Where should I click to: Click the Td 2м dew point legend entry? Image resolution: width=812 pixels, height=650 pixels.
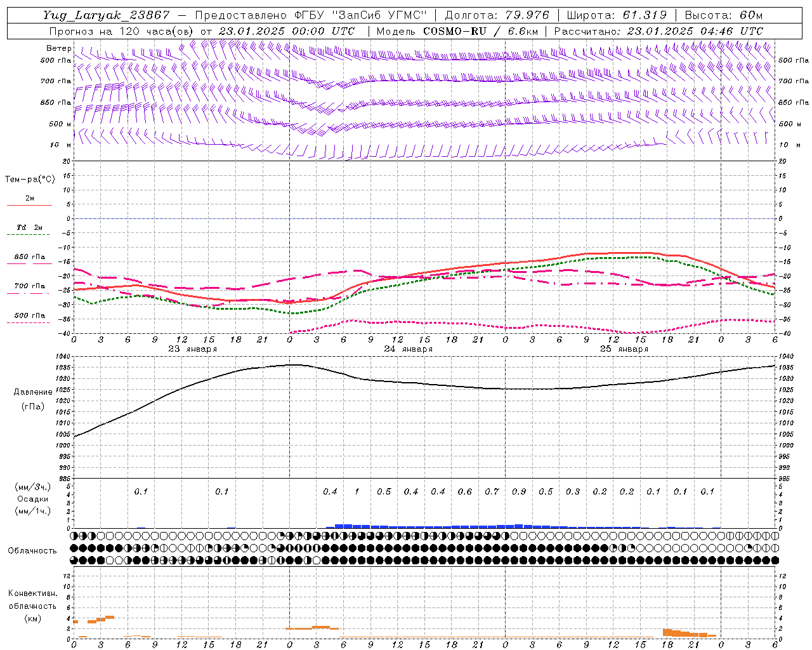click(30, 227)
